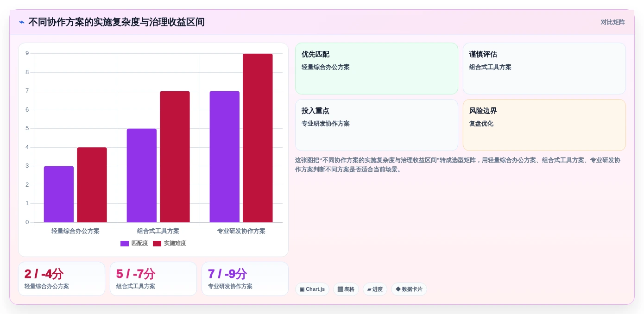Click 组合式工具方案 under the 5 / -7分 score
The image size is (644, 314).
click(x=136, y=287)
